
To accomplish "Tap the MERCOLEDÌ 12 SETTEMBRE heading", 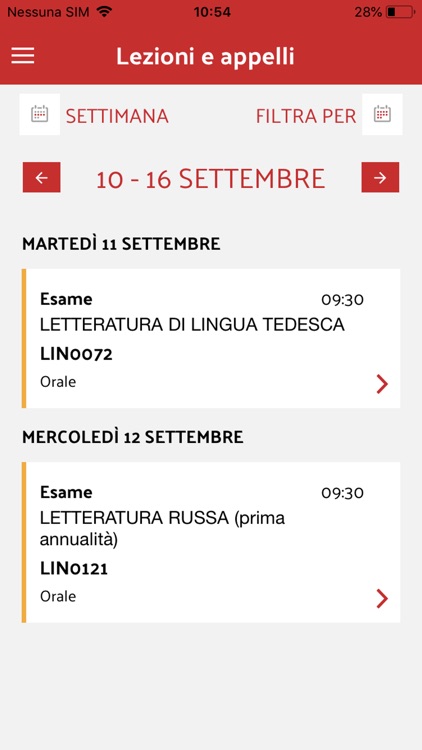I will [x=133, y=437].
